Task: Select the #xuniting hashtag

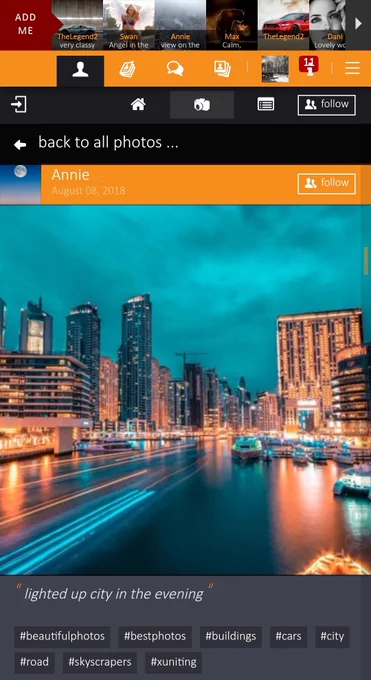Action: 173,662
